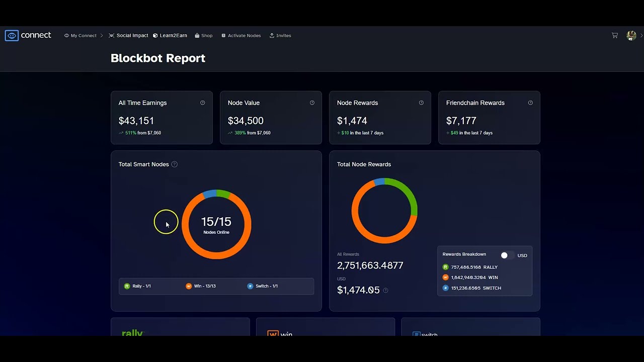Open the Node Value card
This screenshot has width=644, height=362.
271,118
